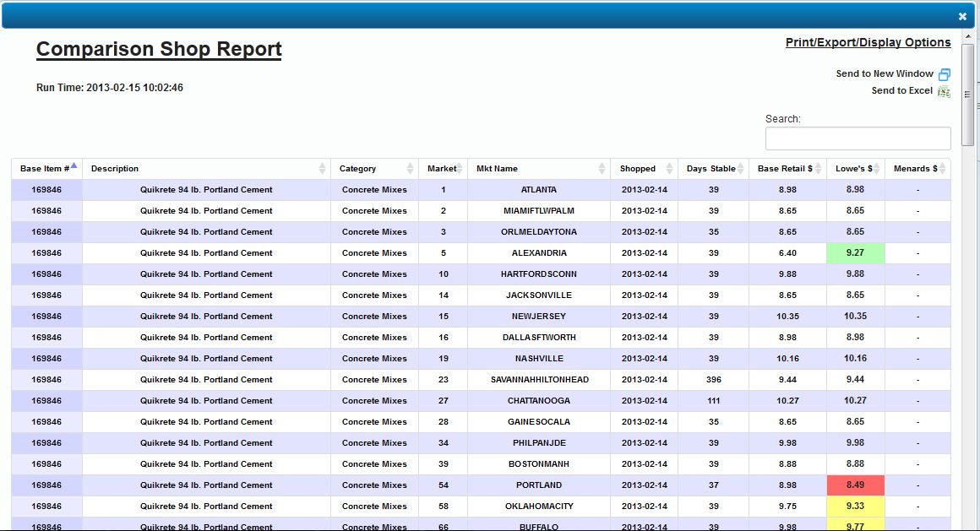Select the JACKSONVILLE market cell
The image size is (980, 531).
click(539, 295)
